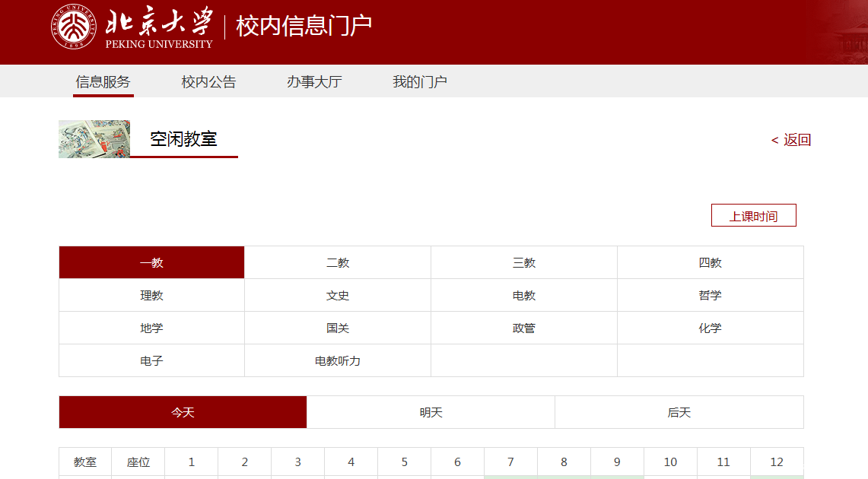Click the Peking University logo emblem
Screen dimensions: 868x479
click(x=75, y=27)
